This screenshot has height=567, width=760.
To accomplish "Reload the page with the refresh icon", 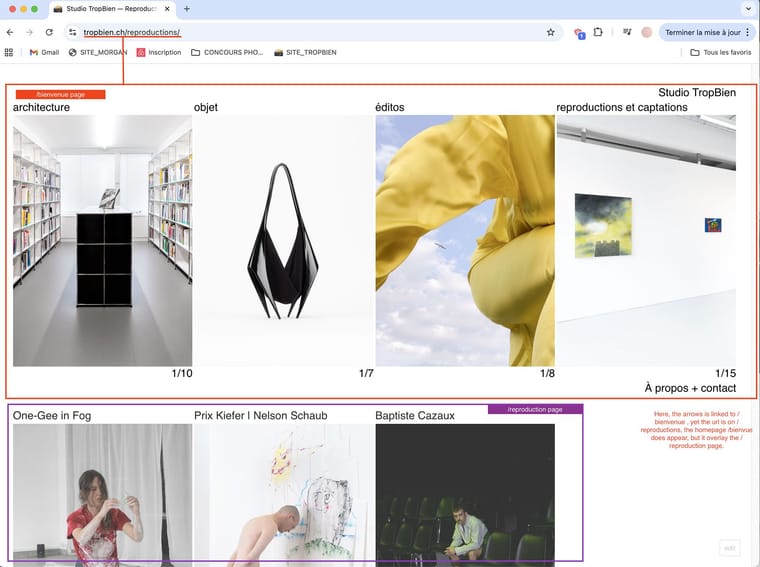I will (x=49, y=32).
